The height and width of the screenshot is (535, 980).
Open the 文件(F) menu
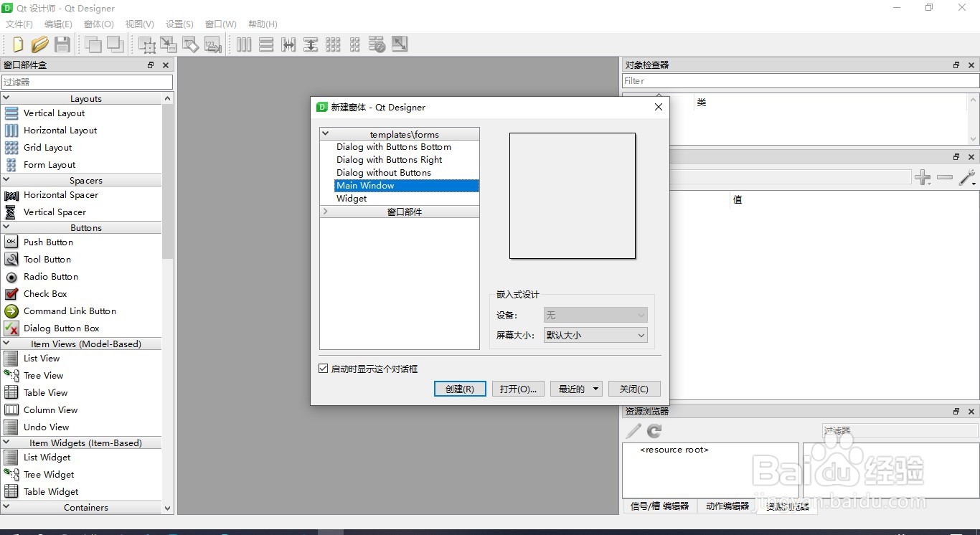(19, 24)
